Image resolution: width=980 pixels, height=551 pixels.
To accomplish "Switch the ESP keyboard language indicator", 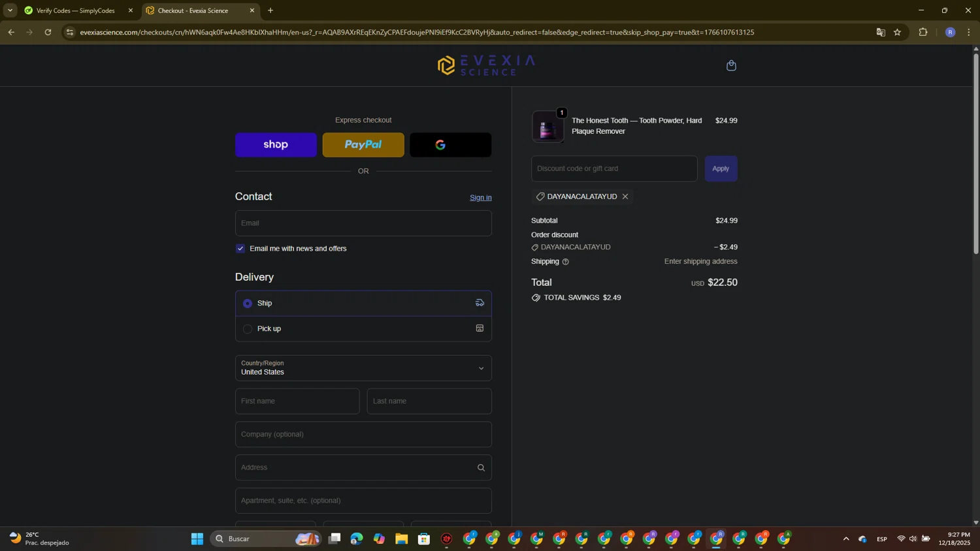I will (882, 539).
